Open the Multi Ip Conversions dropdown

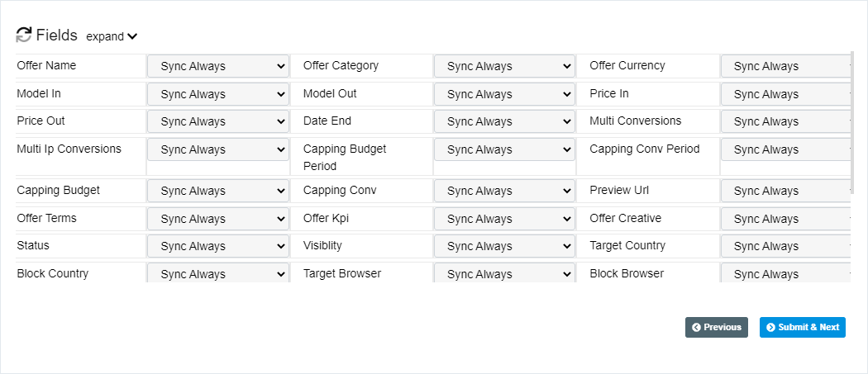click(x=217, y=149)
